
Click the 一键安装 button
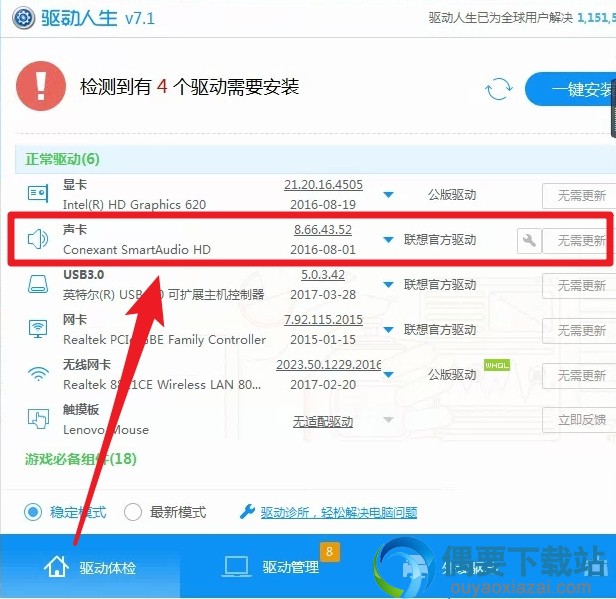click(570, 89)
